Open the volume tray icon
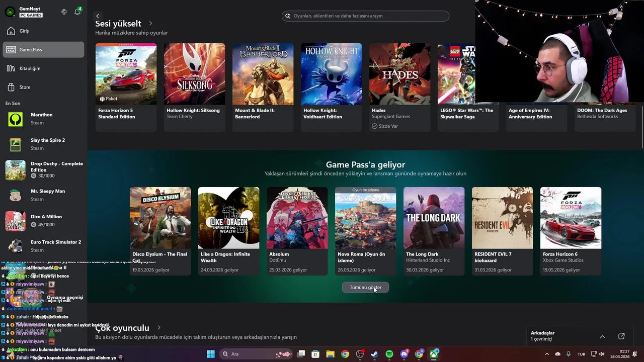Screen dimensions: 644x362 click(x=601, y=354)
